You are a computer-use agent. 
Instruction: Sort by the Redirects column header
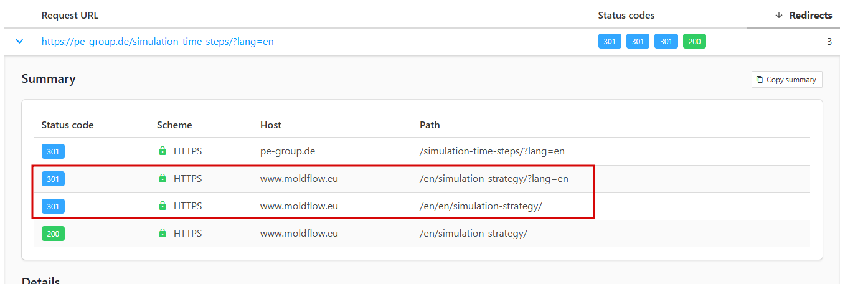click(810, 16)
